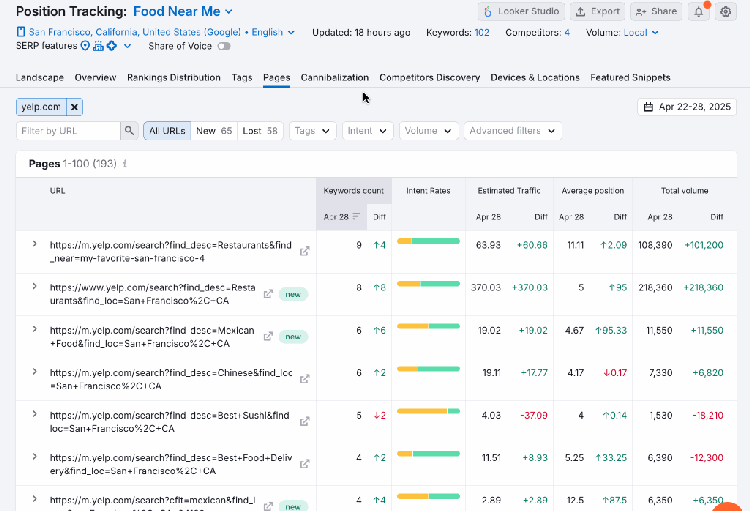Click the second SERP feature icon
750x511 pixels.
(x=99, y=46)
